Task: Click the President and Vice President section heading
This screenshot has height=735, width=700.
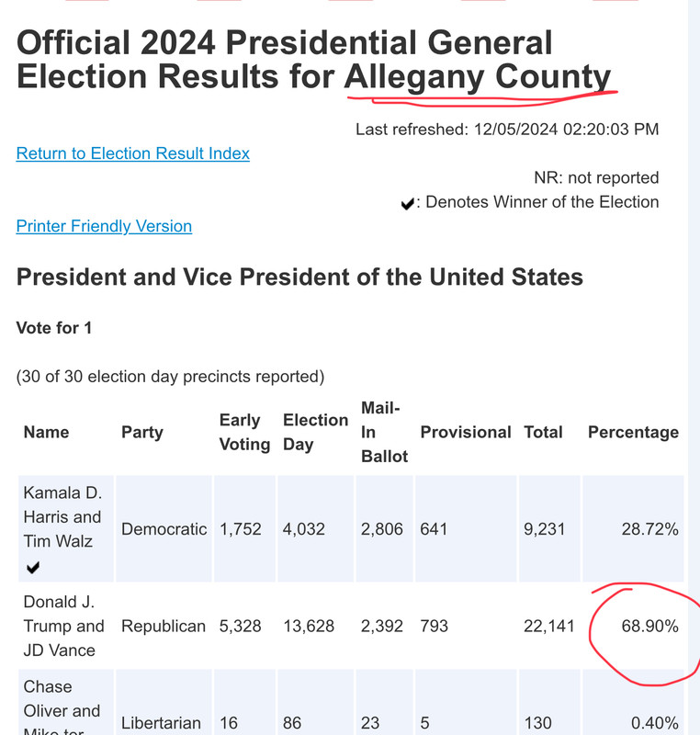Action: pos(299,277)
